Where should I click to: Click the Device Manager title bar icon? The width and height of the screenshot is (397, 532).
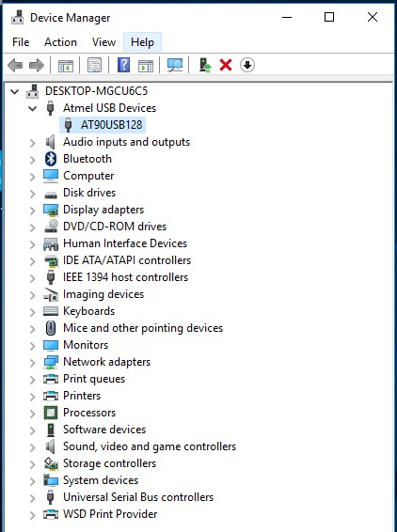17,17
